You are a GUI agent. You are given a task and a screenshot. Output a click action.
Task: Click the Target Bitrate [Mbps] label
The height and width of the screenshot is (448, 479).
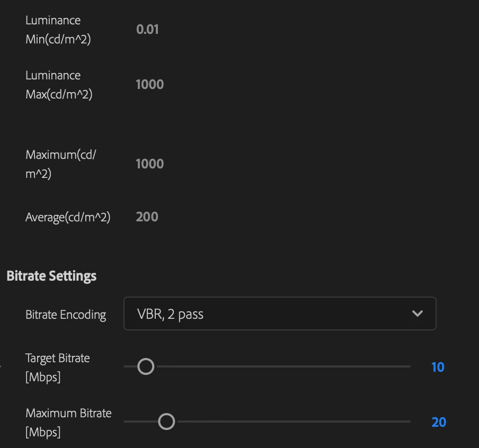(57, 368)
